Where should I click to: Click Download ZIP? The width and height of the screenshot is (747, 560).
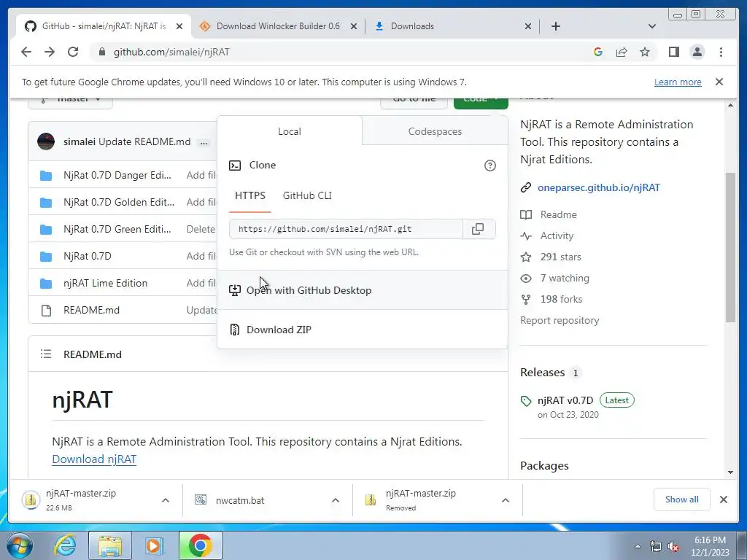click(x=362, y=330)
